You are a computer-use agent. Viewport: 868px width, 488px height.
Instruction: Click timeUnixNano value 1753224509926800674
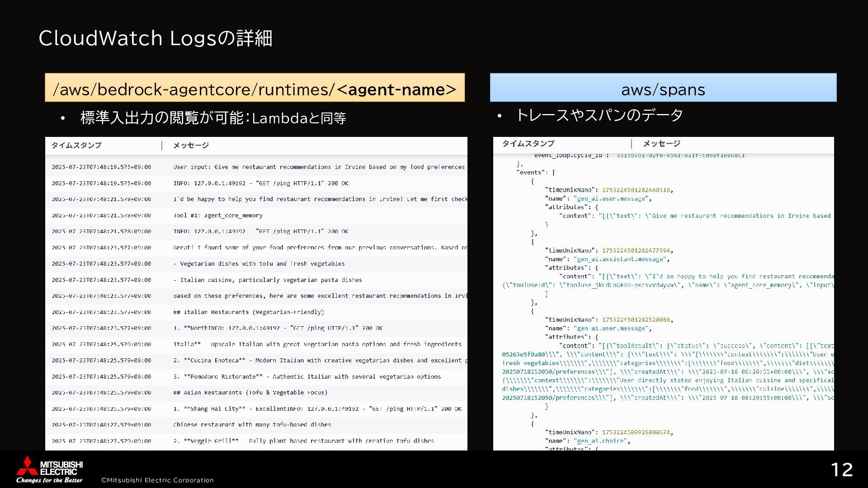636,432
